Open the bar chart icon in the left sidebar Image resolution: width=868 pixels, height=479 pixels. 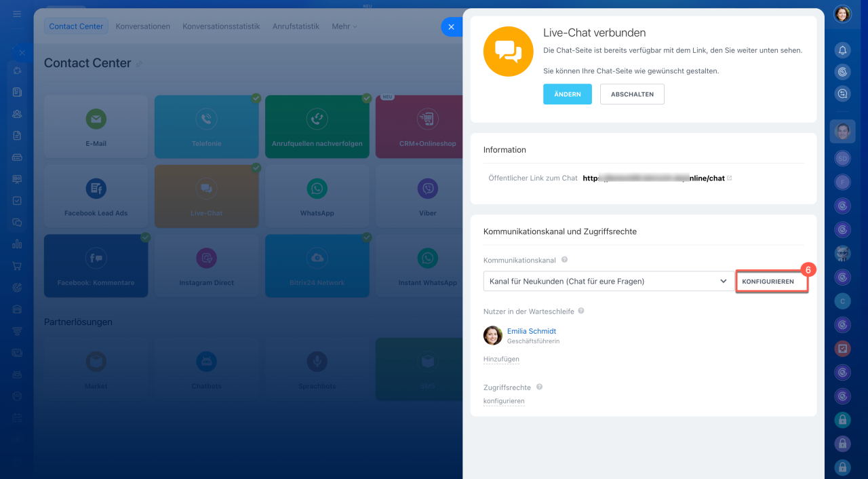(18, 244)
